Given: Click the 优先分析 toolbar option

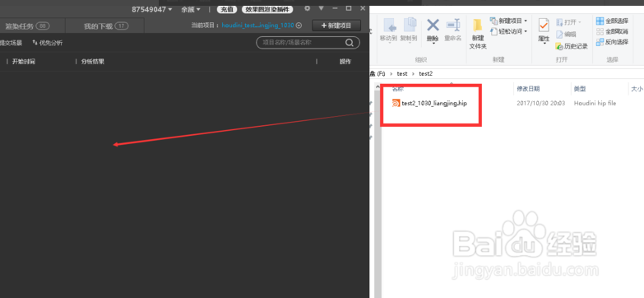Looking at the screenshot, I should [x=48, y=43].
